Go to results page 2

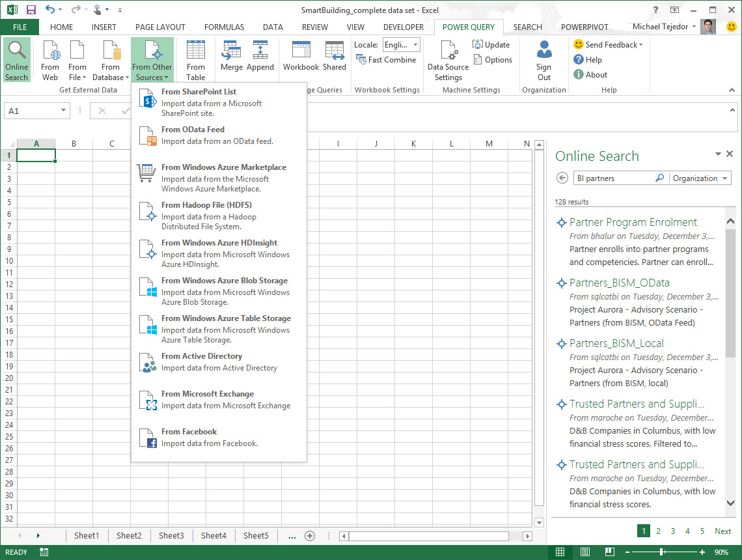point(658,531)
